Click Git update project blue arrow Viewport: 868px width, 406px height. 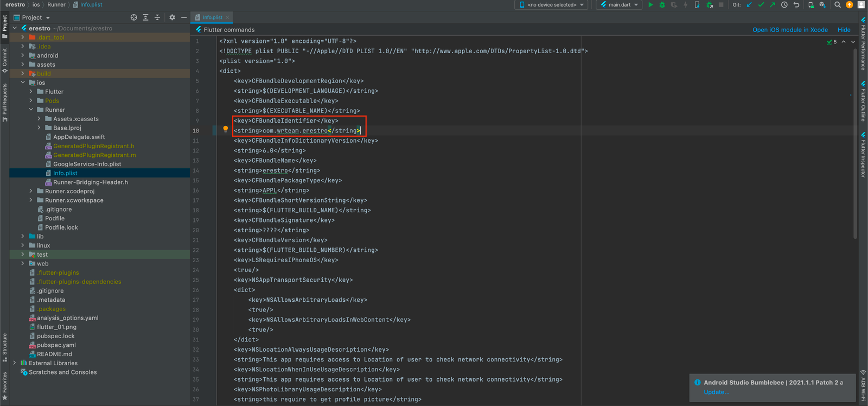pos(749,5)
